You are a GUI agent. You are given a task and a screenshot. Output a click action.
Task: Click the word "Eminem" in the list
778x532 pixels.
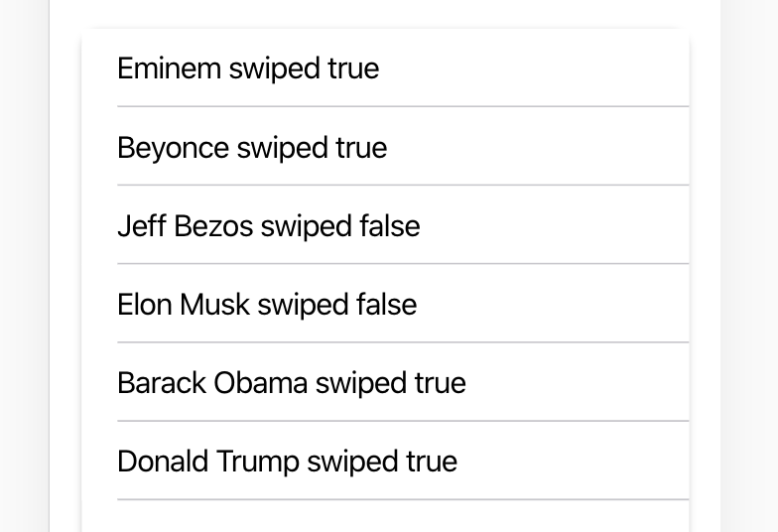(x=169, y=67)
